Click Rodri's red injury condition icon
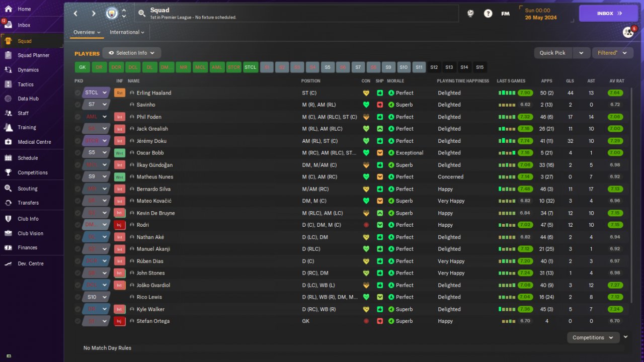Screen dimensions: 644x362 (x=366, y=225)
